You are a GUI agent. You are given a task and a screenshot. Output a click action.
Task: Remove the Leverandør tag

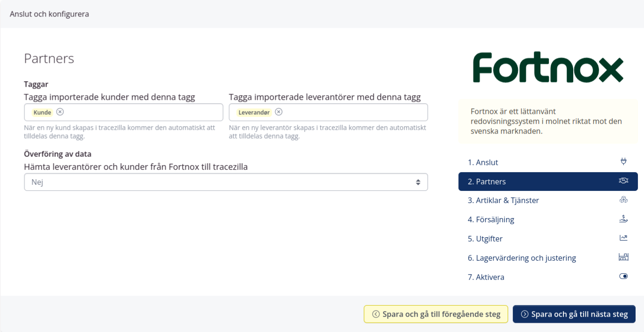click(278, 112)
